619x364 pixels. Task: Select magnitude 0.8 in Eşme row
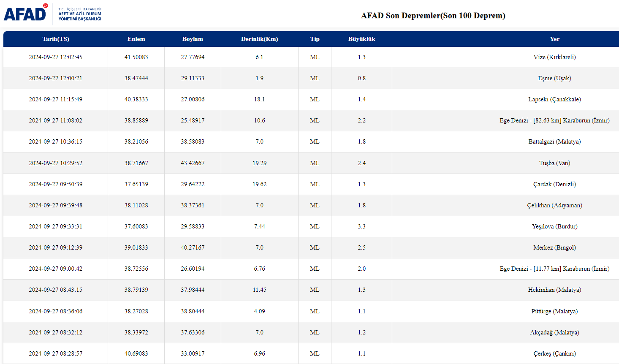click(362, 78)
